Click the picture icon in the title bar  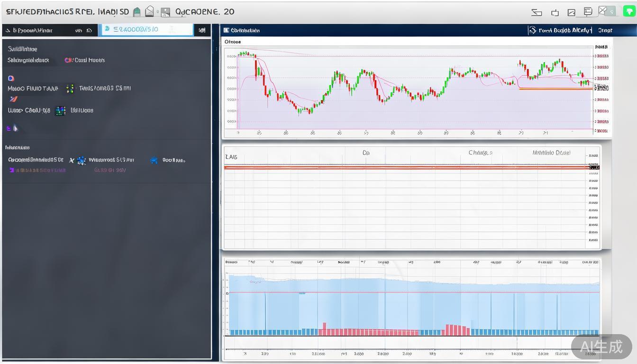(x=165, y=12)
